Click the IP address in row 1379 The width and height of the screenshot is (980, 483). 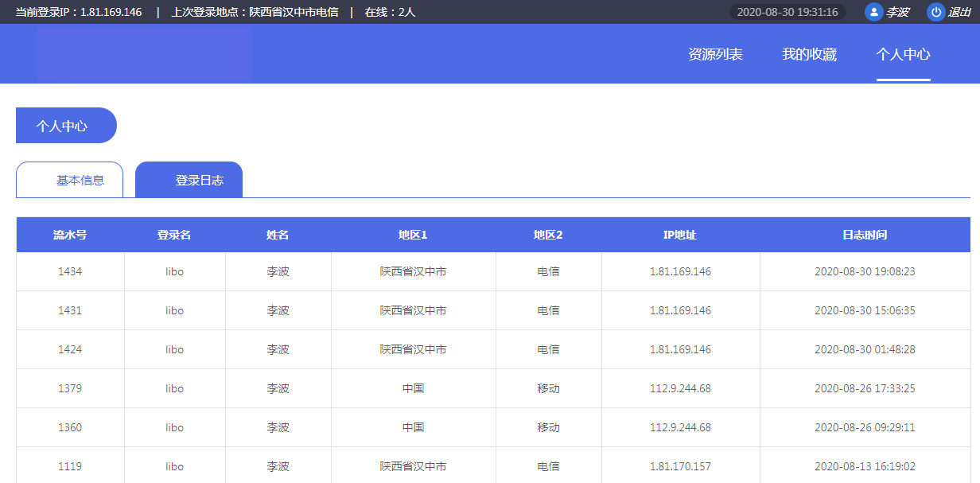point(680,388)
